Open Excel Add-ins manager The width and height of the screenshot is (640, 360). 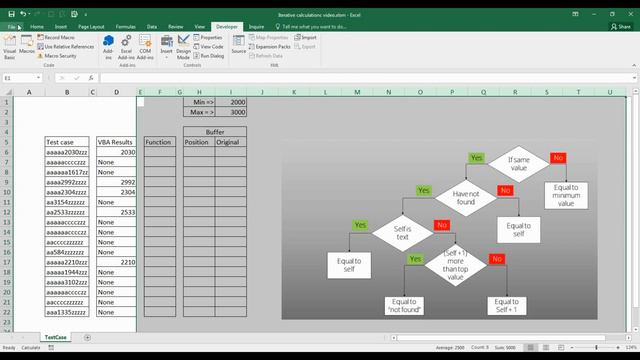[x=126, y=47]
